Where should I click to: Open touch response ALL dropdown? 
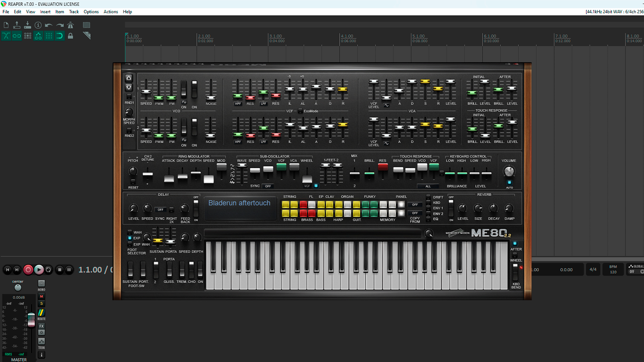click(428, 186)
